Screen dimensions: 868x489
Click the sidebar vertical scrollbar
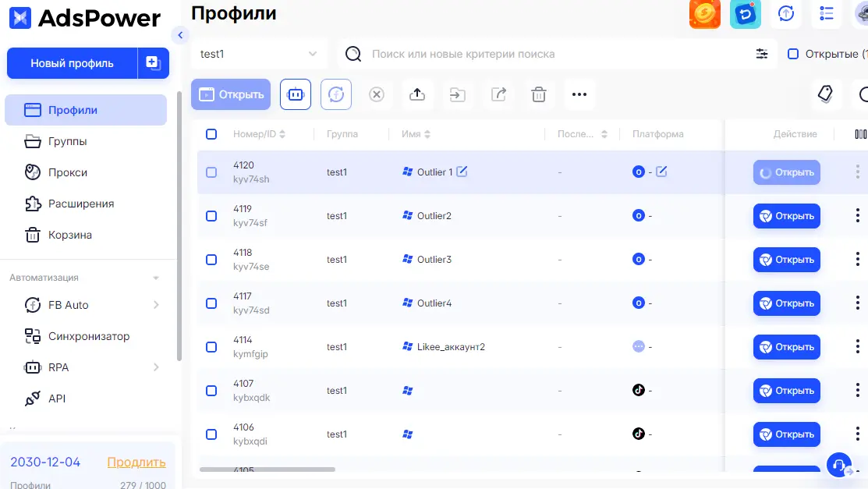[179, 226]
